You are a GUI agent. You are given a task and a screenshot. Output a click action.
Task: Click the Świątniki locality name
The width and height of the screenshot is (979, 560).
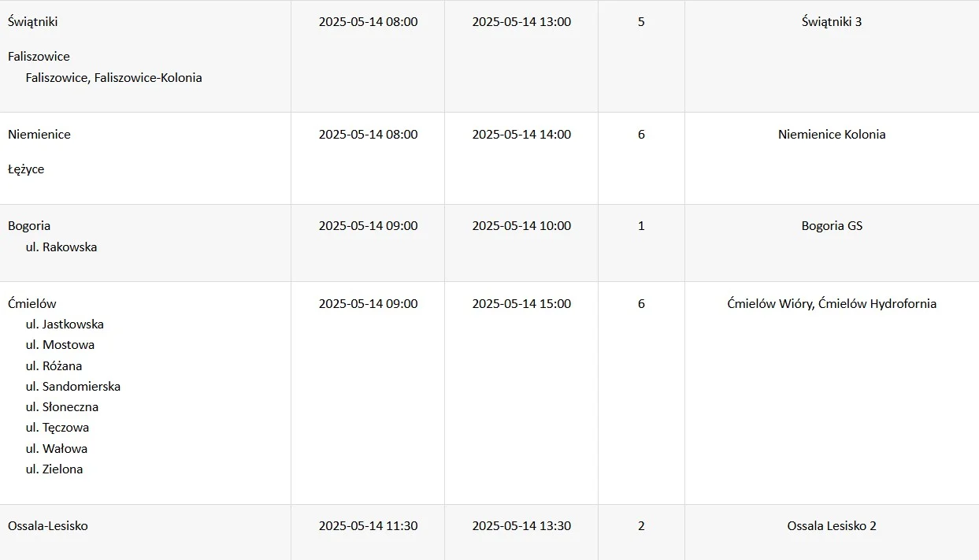click(33, 22)
